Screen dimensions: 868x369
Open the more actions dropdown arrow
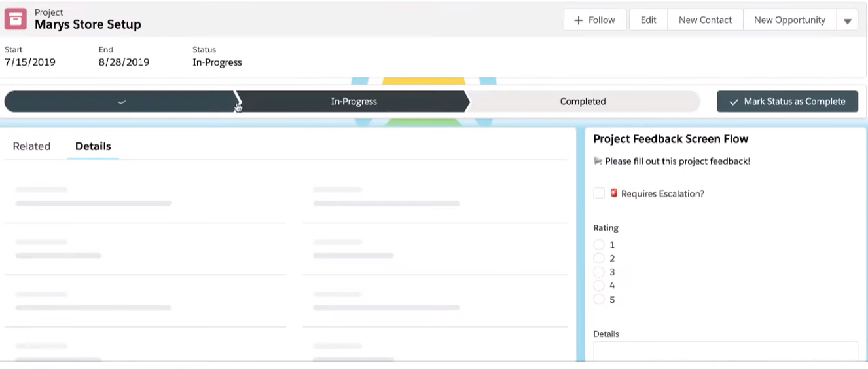click(x=847, y=20)
